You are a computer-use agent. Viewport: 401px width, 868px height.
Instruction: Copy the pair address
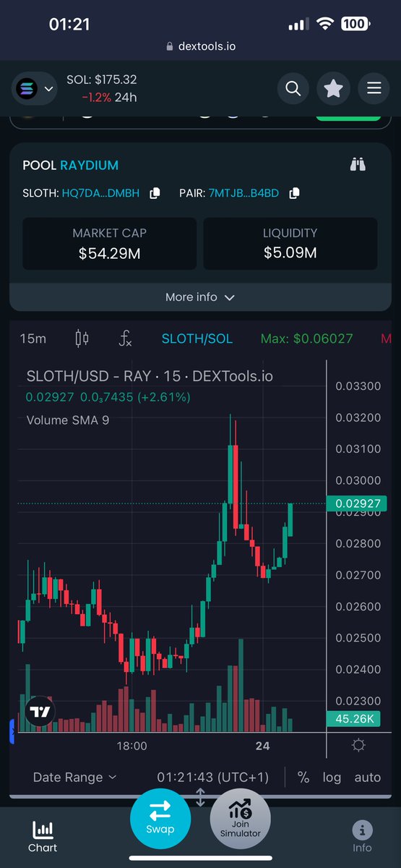tap(293, 193)
